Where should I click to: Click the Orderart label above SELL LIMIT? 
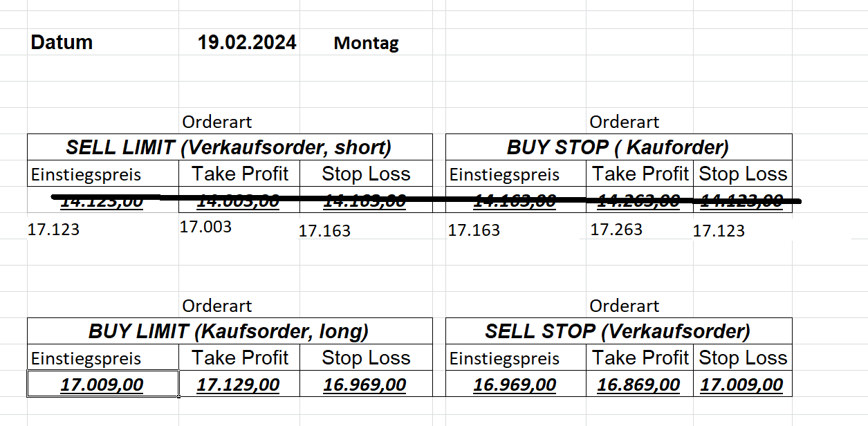point(217,122)
